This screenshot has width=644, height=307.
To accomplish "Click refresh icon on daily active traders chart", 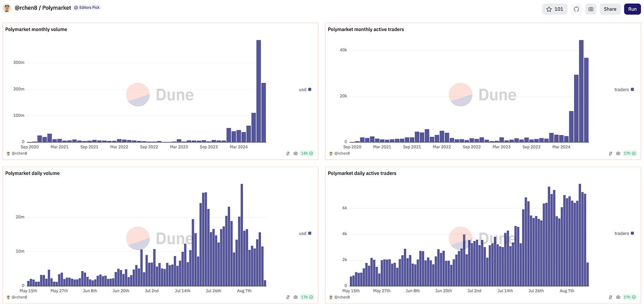I will (610, 297).
